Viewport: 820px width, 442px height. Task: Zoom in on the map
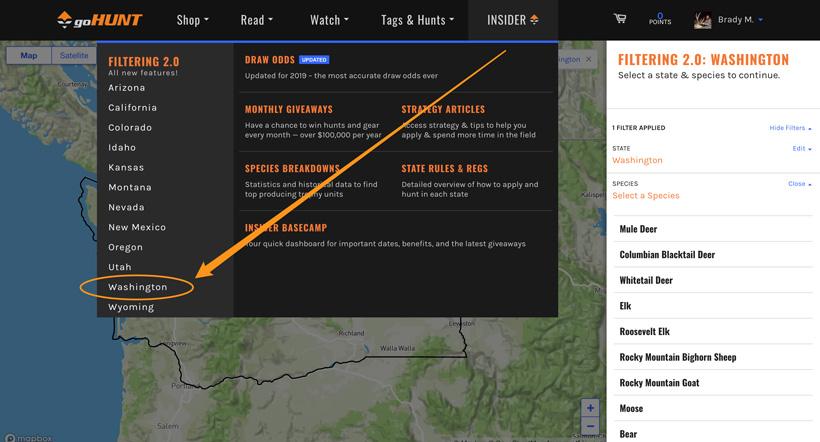[590, 408]
